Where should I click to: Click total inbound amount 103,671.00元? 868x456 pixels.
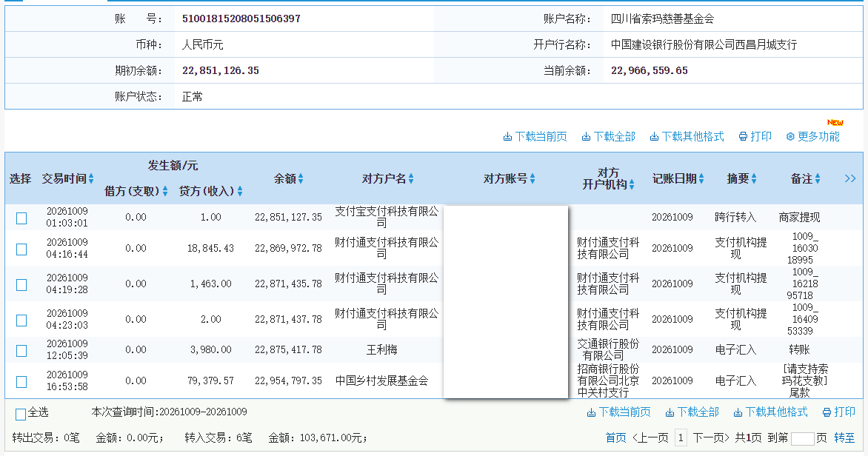333,437
